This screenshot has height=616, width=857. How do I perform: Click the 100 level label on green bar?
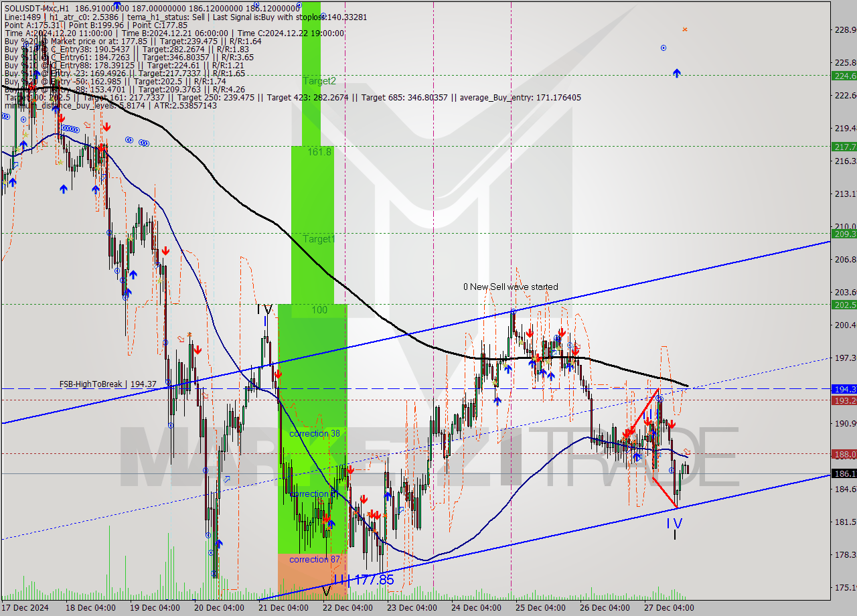pyautogui.click(x=319, y=311)
